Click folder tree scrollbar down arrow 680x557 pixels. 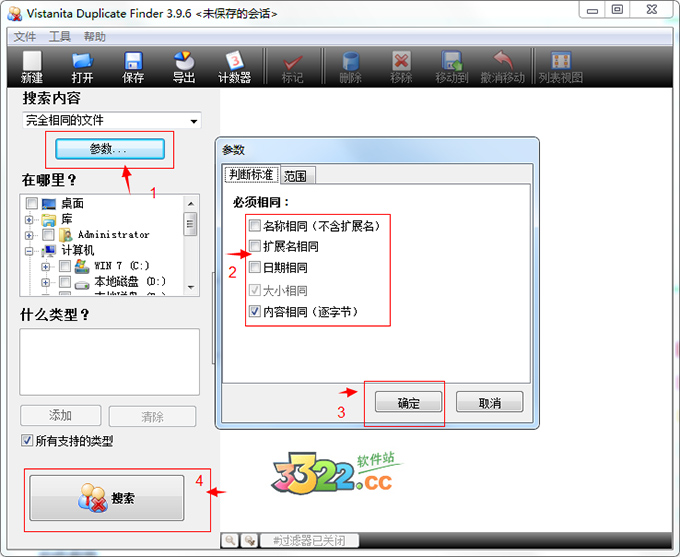tap(190, 288)
